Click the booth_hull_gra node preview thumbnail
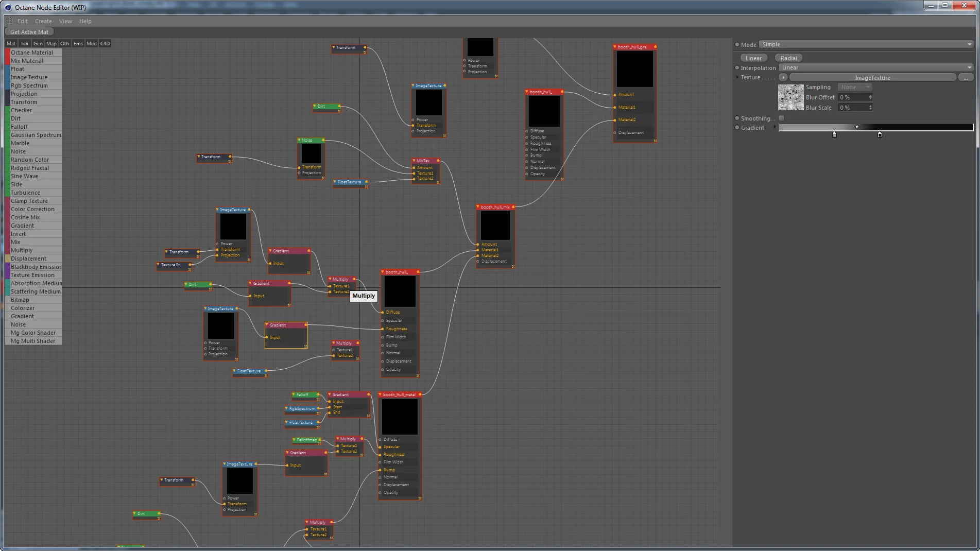 634,68
